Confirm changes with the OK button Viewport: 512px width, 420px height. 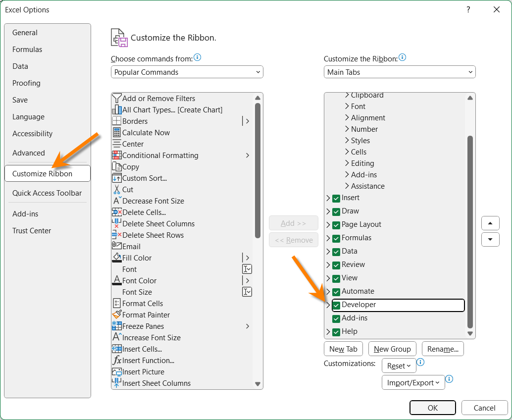(x=433, y=408)
